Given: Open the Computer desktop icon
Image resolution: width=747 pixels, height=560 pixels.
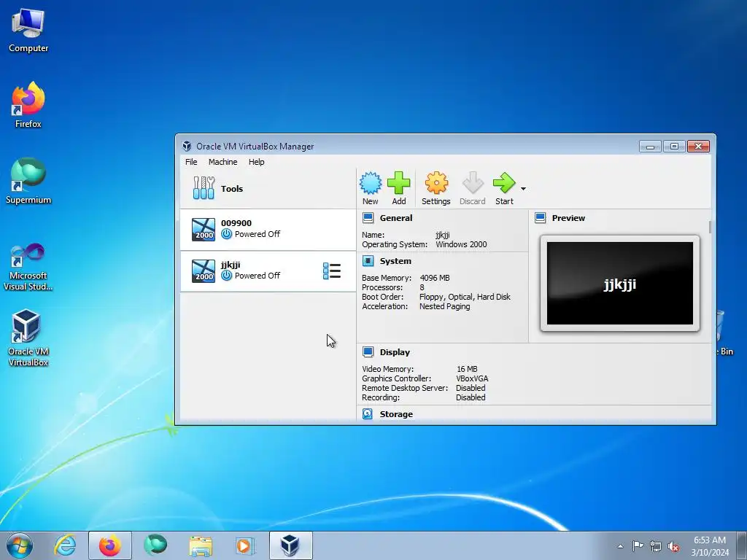Looking at the screenshot, I should point(28,31).
